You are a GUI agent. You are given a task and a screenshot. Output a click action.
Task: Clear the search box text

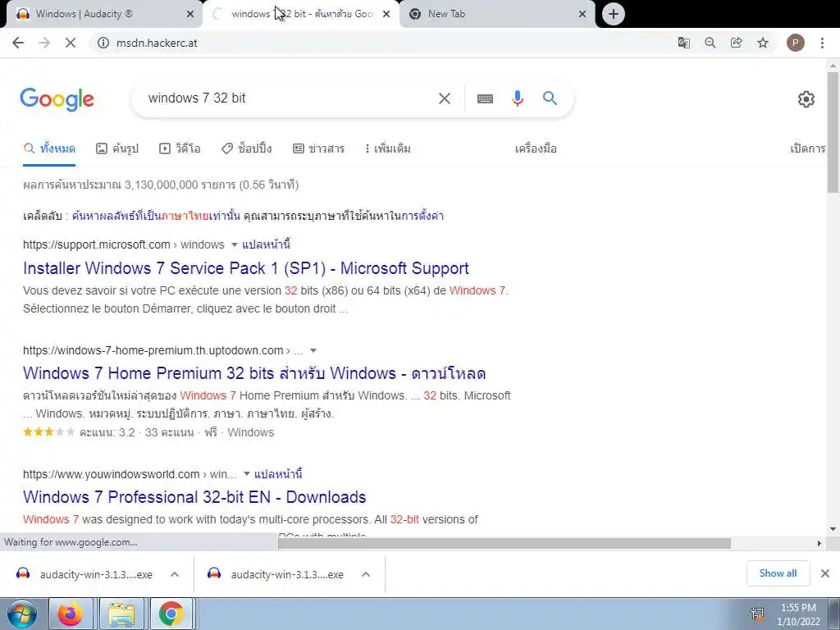pyautogui.click(x=444, y=98)
